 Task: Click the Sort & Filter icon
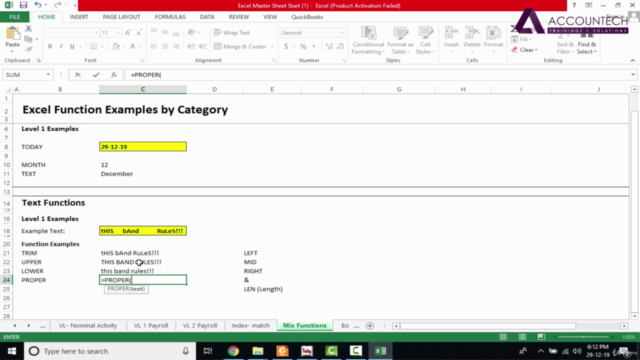click(565, 43)
